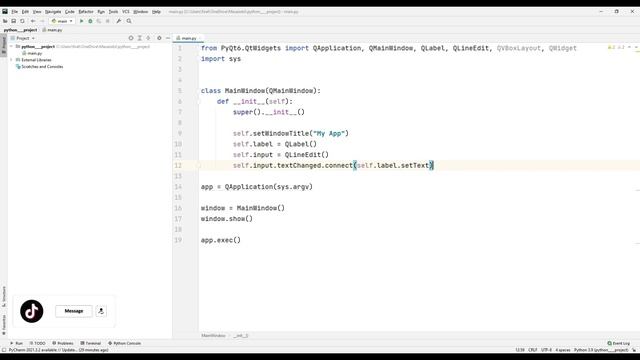Click the Reload from disk toolbar icon
The height and width of the screenshot is (360, 640).
coord(22,21)
